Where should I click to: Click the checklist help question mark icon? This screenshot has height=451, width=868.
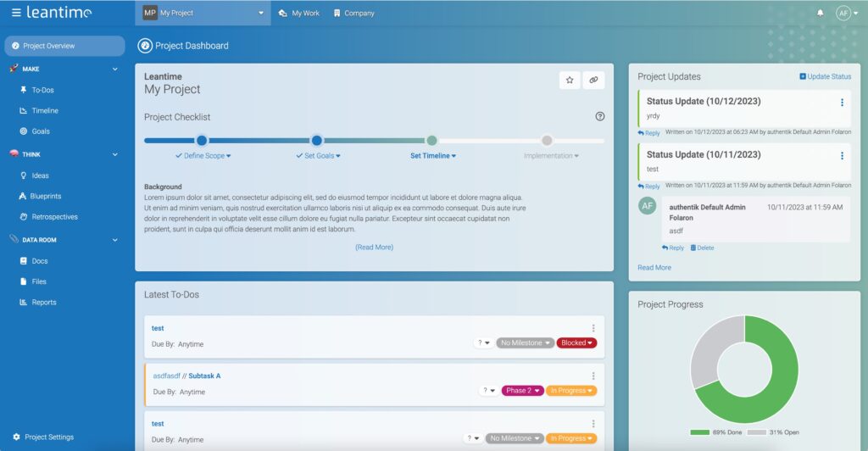600,117
